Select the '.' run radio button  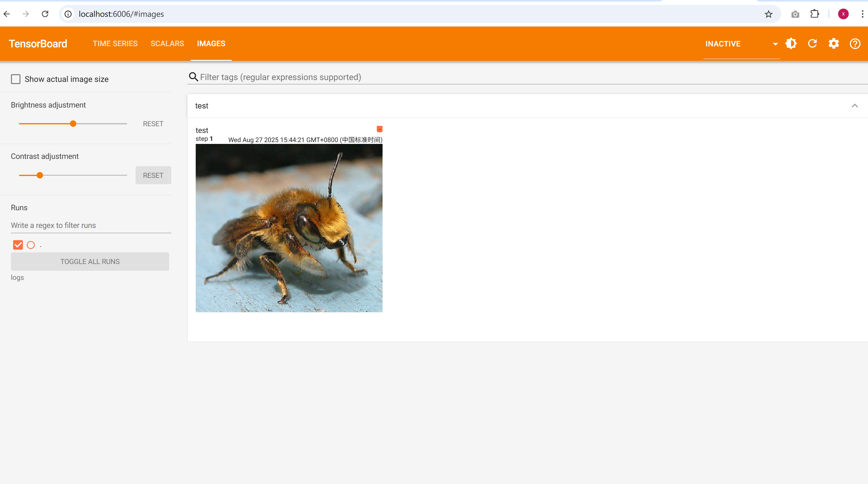point(31,245)
